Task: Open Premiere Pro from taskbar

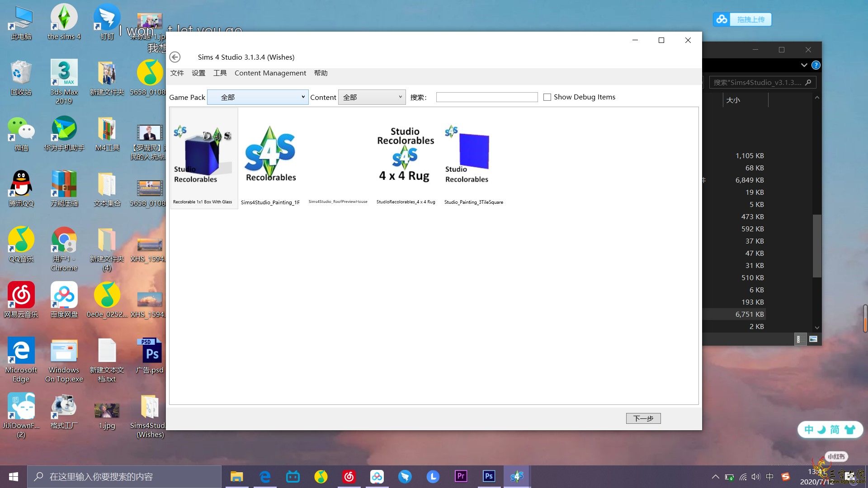Action: click(461, 477)
